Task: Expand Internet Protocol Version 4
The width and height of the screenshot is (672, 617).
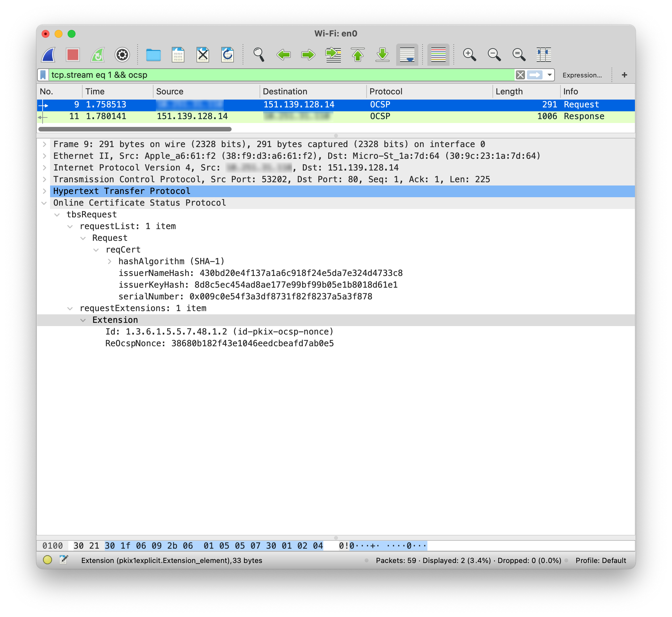Action: coord(44,168)
